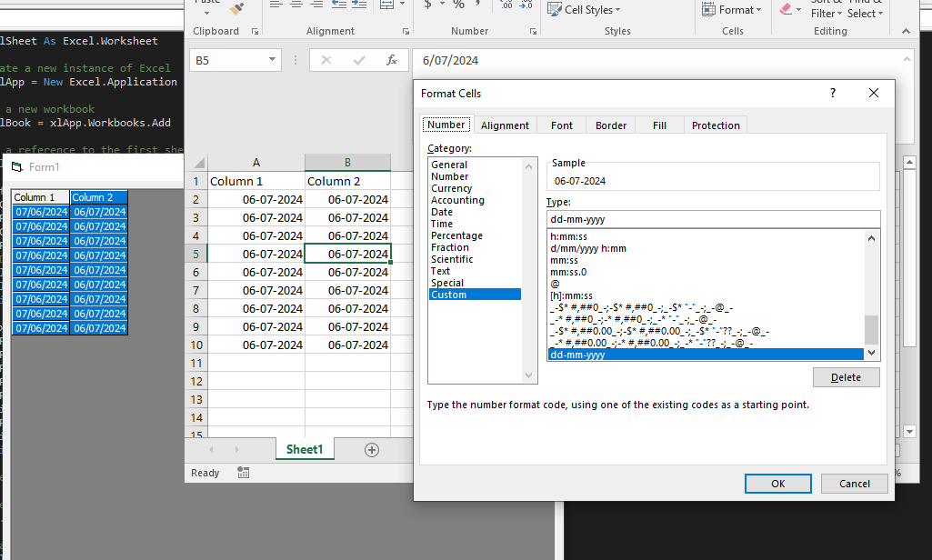Click the Type list scroll-up arrow
Viewport: 932px width, 560px height.
(871, 238)
